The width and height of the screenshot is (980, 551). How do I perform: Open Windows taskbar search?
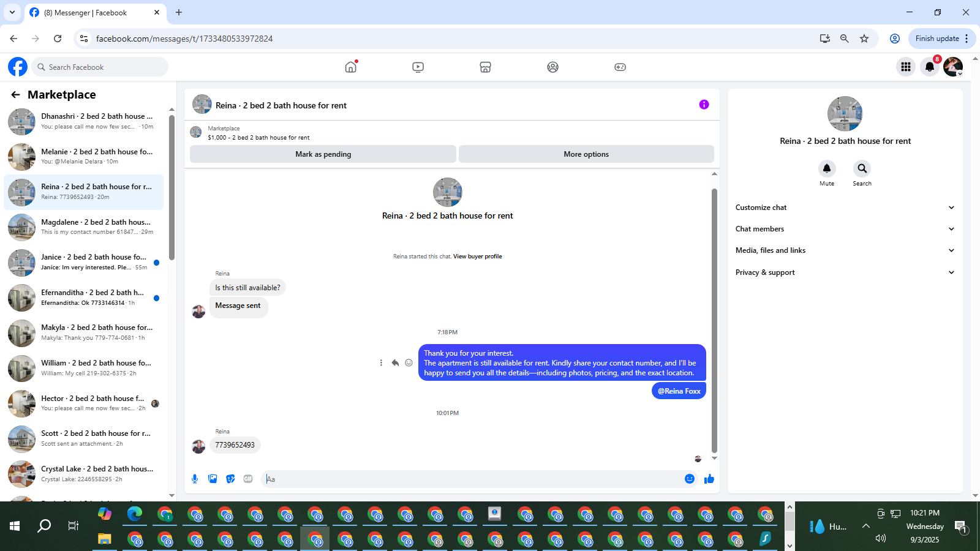44,526
